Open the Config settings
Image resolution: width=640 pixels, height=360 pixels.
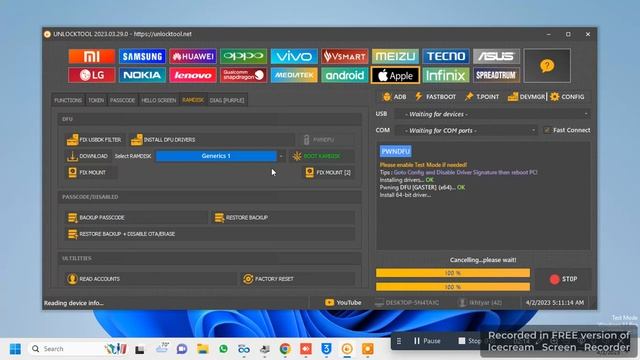567,97
